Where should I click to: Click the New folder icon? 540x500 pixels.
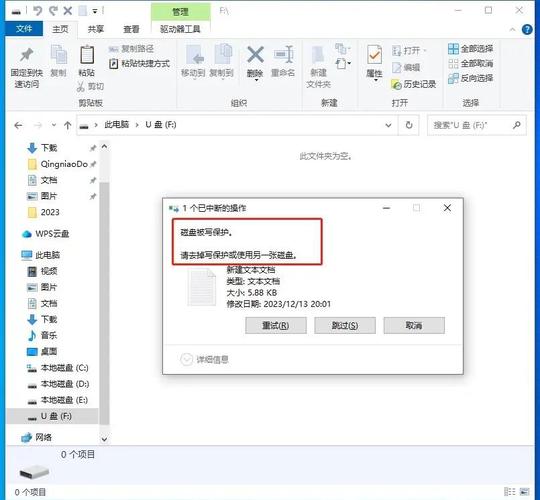[x=318, y=55]
